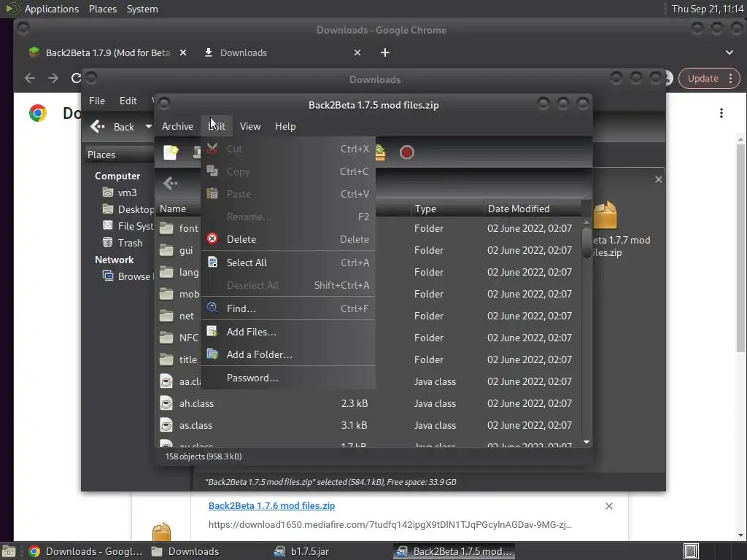Switch to the Back2Beta 1.7.9 Chrome tab
Screen dimensions: 747x560
[x=108, y=52]
